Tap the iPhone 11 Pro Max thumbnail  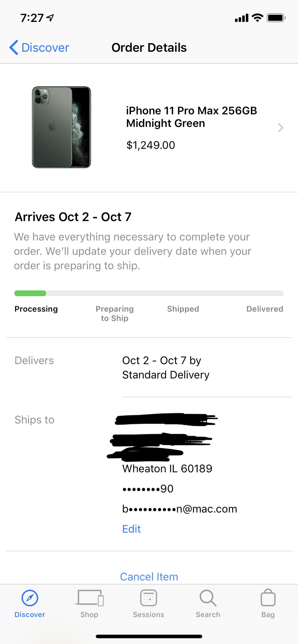62,127
